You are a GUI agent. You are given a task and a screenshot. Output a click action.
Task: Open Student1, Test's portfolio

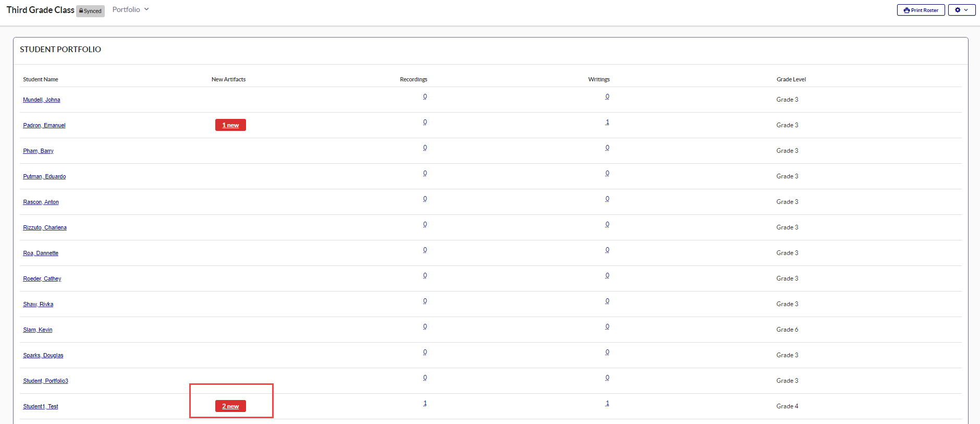(41, 406)
